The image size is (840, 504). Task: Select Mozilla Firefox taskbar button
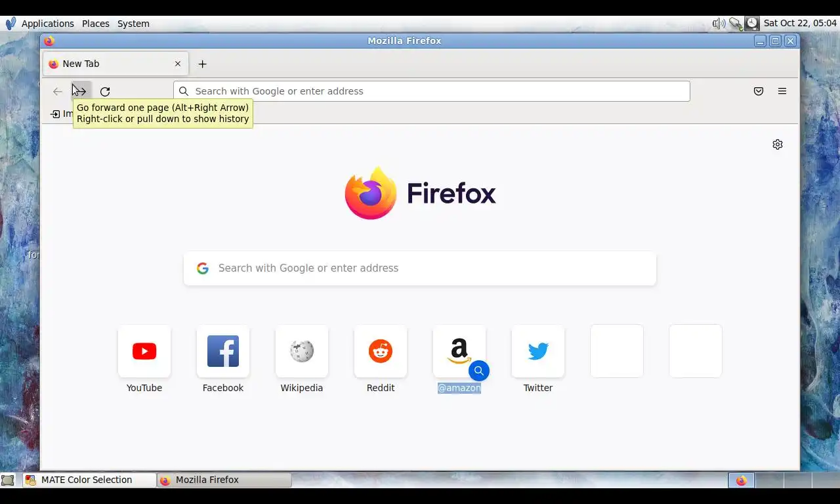[224, 480]
